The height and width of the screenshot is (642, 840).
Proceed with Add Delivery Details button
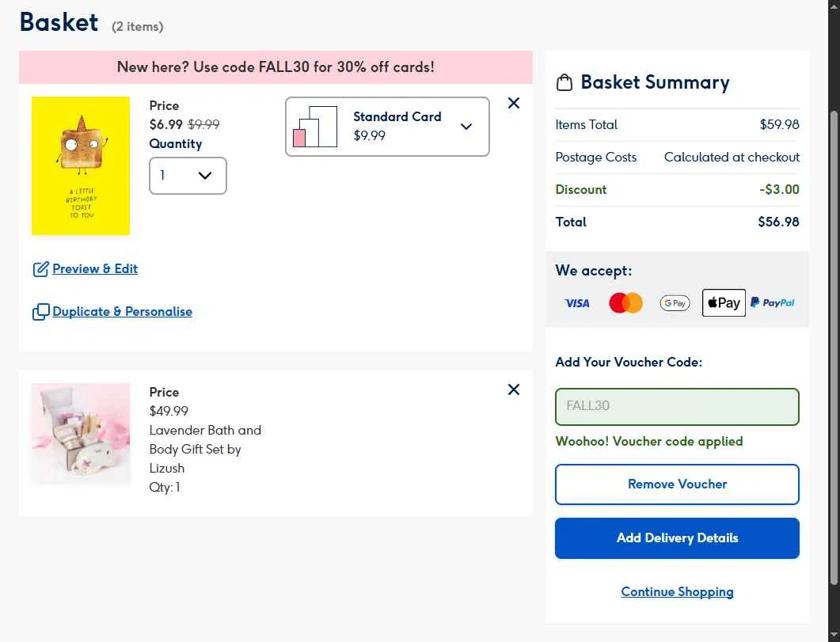click(677, 538)
